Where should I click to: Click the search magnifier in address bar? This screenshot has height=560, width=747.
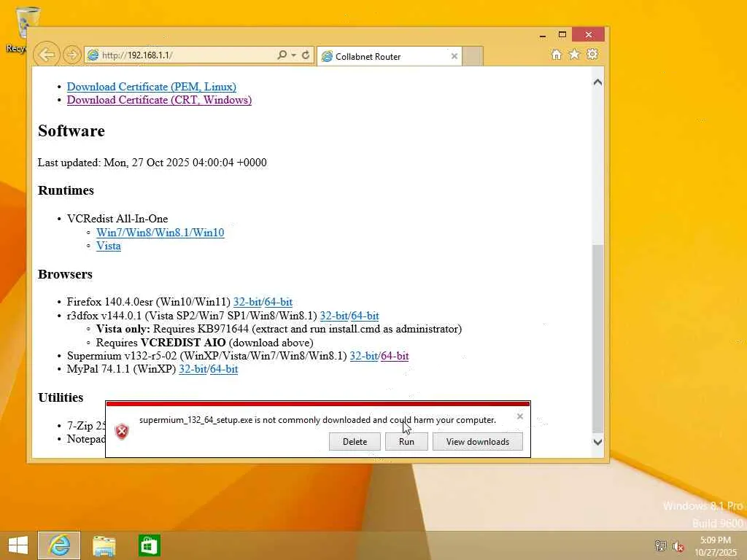click(x=282, y=55)
